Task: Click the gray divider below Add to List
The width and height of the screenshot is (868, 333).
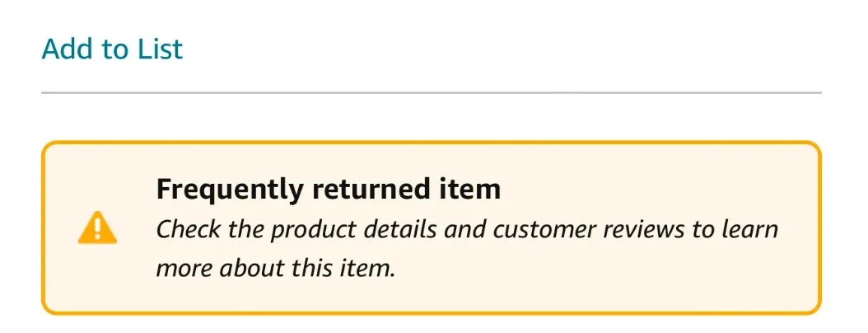Action: coord(432,93)
